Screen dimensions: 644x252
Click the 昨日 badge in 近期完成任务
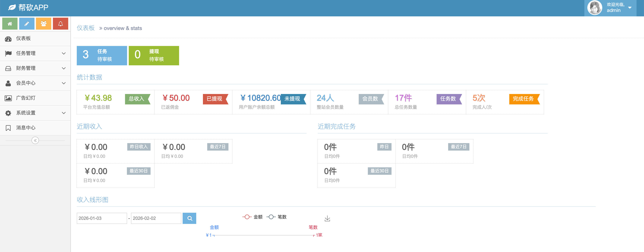(384, 147)
